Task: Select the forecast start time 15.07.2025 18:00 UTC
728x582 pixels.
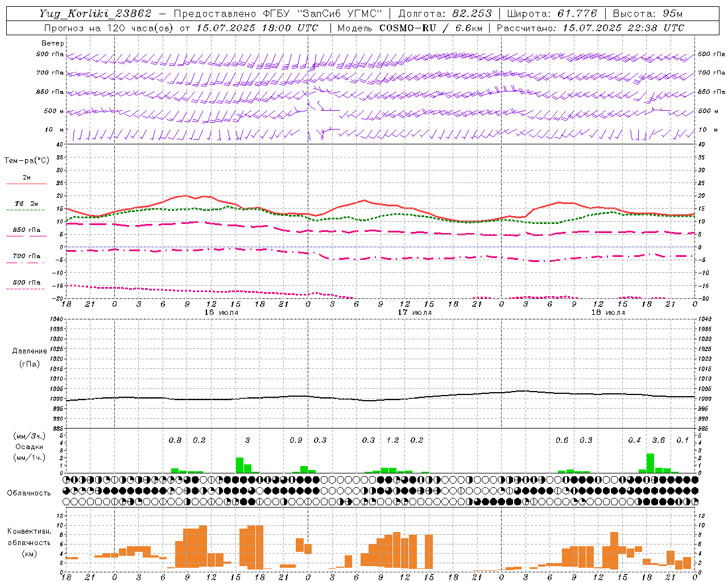Action: [x=257, y=28]
